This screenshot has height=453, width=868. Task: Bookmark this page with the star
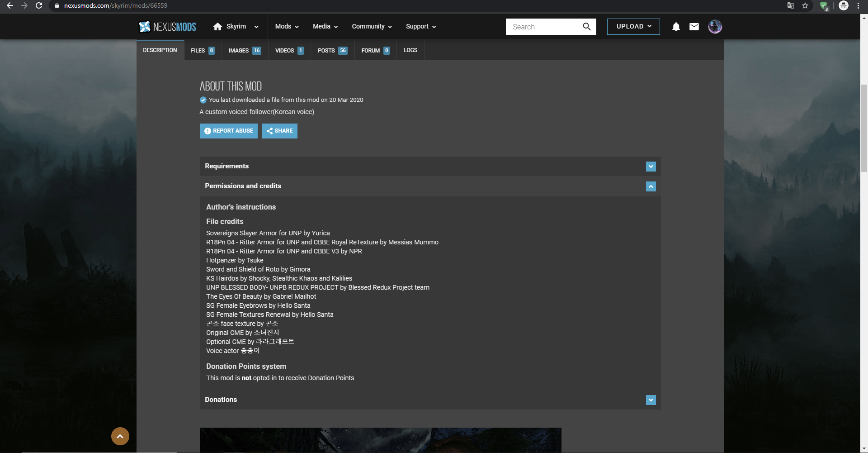(805, 5)
